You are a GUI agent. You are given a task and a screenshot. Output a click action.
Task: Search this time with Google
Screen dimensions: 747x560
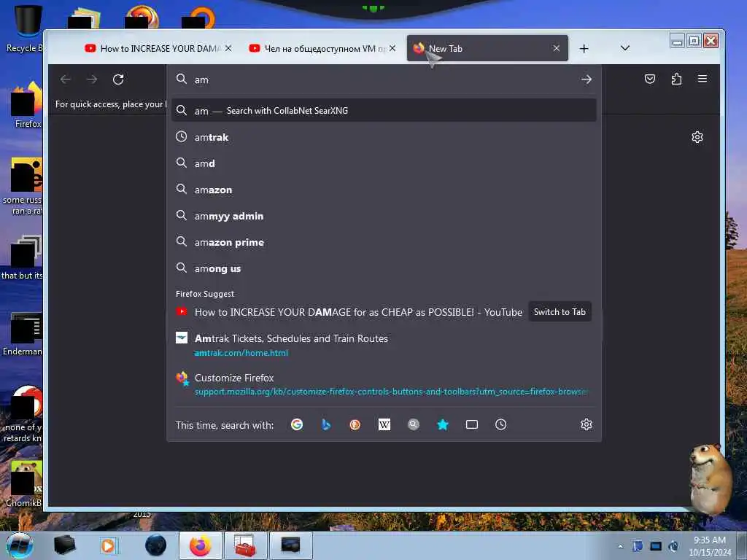(x=297, y=424)
